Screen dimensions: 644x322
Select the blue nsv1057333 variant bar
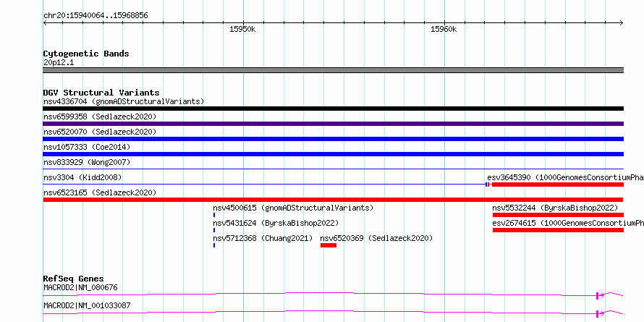(333, 154)
